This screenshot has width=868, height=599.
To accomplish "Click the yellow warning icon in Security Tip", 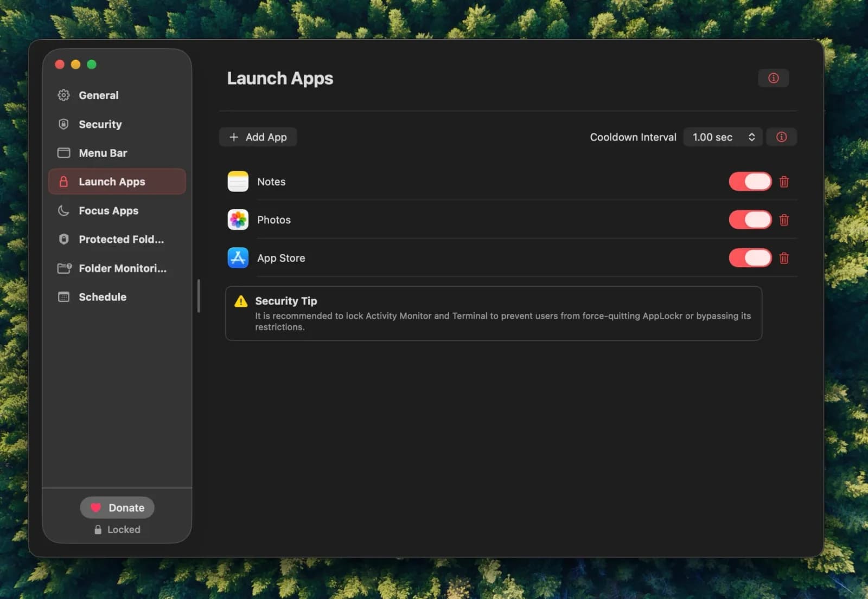I will 241,301.
